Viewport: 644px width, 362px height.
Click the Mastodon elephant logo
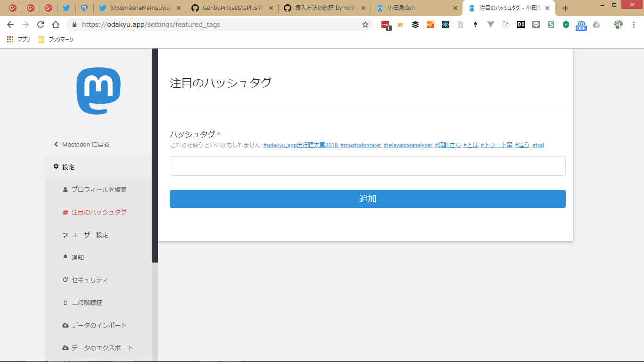(99, 91)
